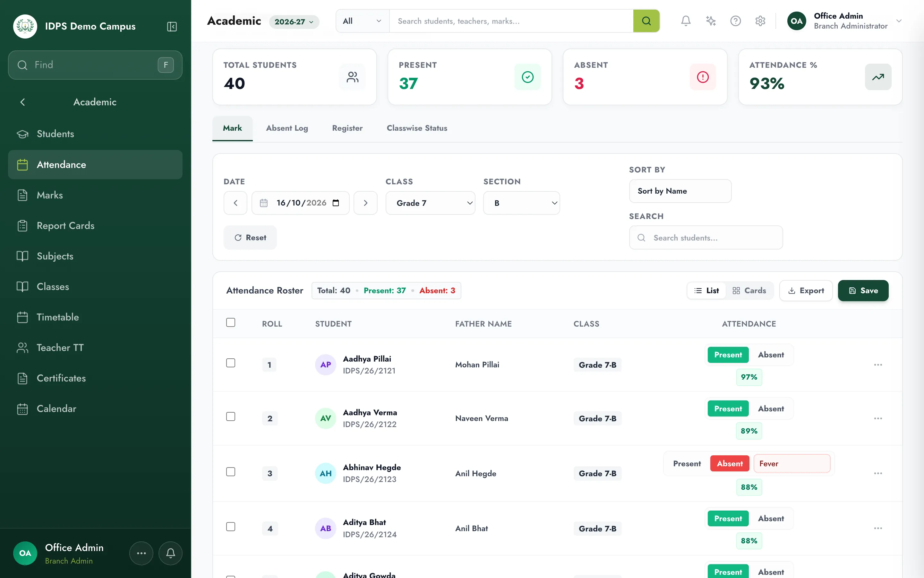This screenshot has width=924, height=578.
Task: Collapse the sidebar panel icon
Action: [x=172, y=26]
